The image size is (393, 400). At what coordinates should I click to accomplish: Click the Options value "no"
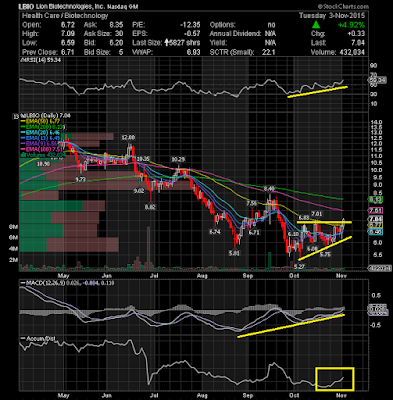tap(271, 25)
